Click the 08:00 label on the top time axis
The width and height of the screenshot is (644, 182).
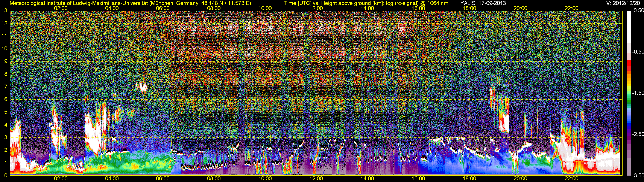[214, 8]
